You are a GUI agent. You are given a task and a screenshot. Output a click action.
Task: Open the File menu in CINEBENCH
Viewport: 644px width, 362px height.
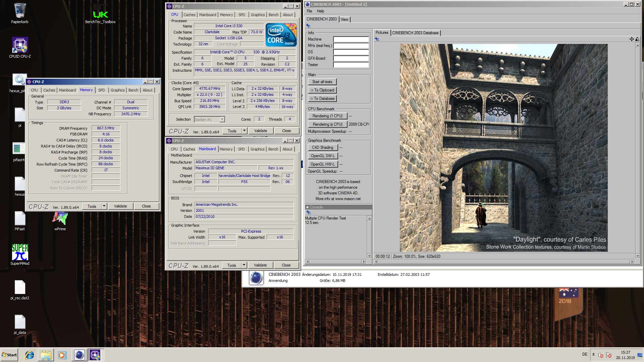click(309, 11)
